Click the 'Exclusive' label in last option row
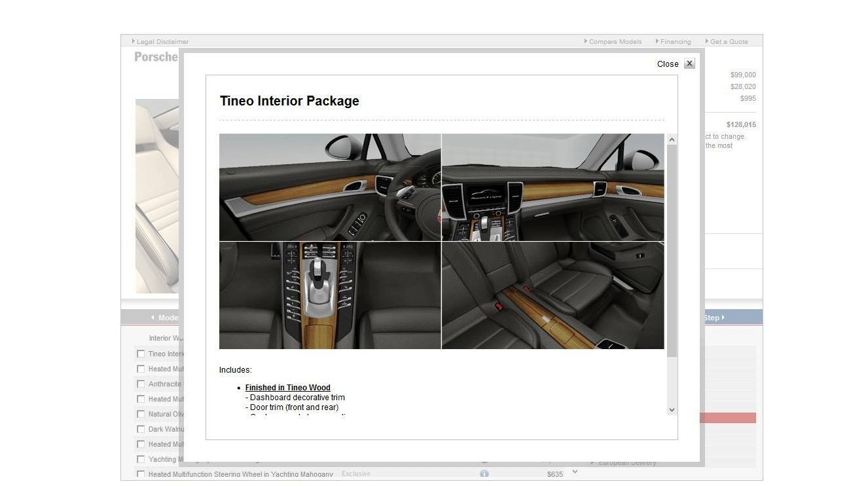This screenshot has width=868, height=486. 356,474
